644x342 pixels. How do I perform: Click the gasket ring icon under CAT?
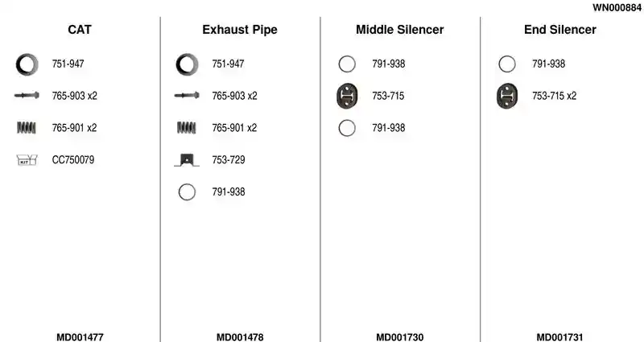tap(27, 64)
